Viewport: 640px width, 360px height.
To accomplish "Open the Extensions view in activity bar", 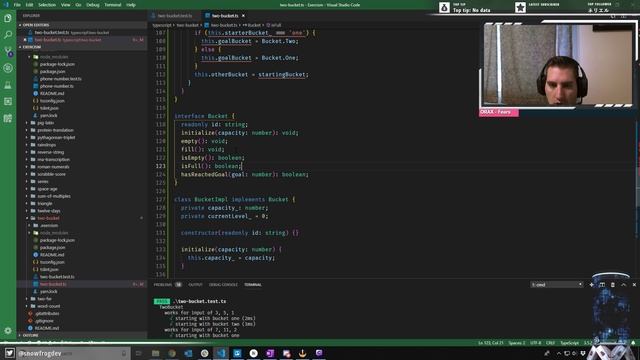I will click(8, 101).
